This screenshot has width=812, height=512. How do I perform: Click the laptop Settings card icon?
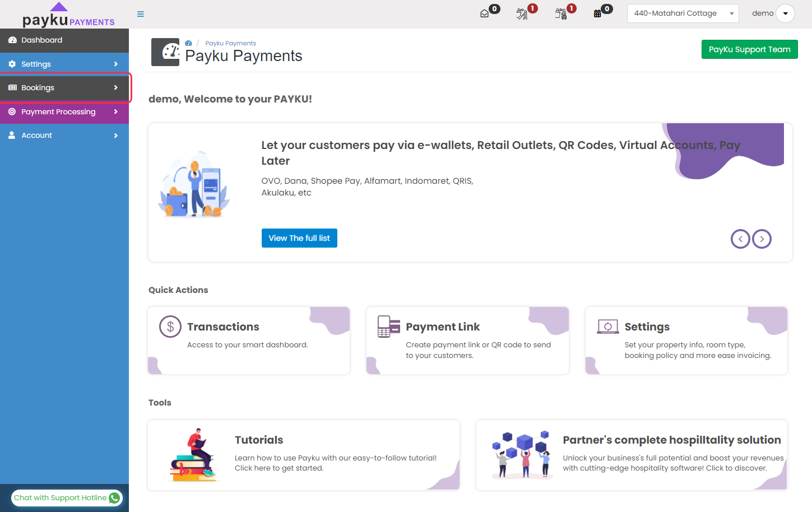pyautogui.click(x=608, y=327)
